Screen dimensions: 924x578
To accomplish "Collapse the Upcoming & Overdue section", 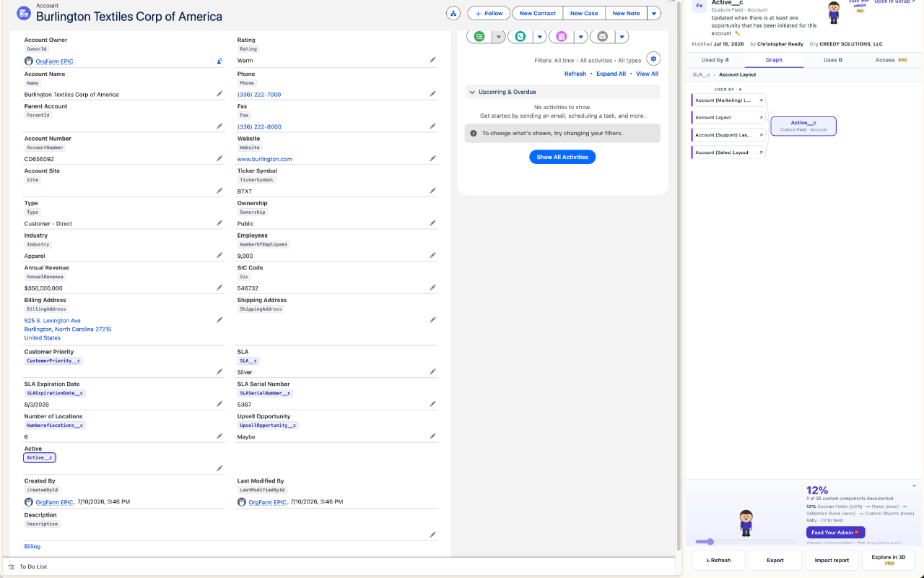I will point(472,92).
